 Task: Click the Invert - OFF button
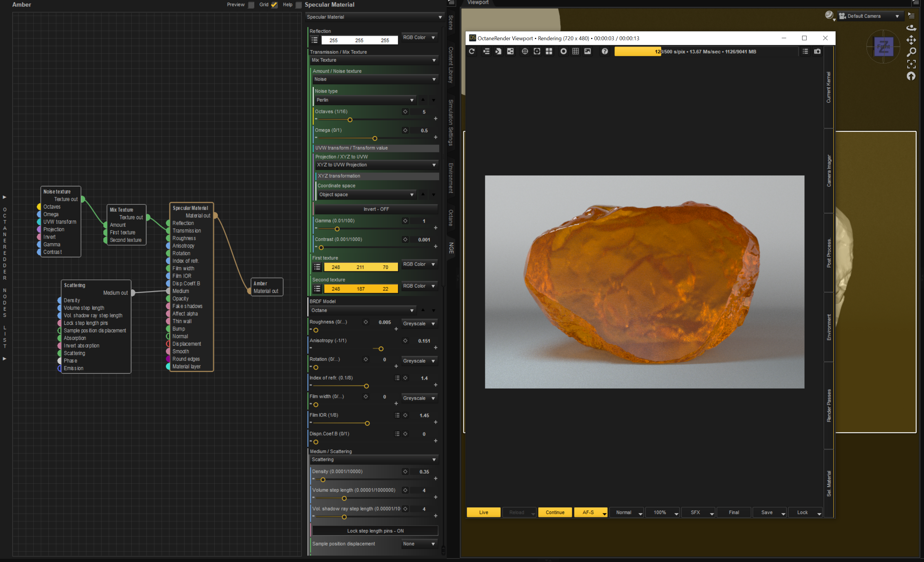(376, 209)
